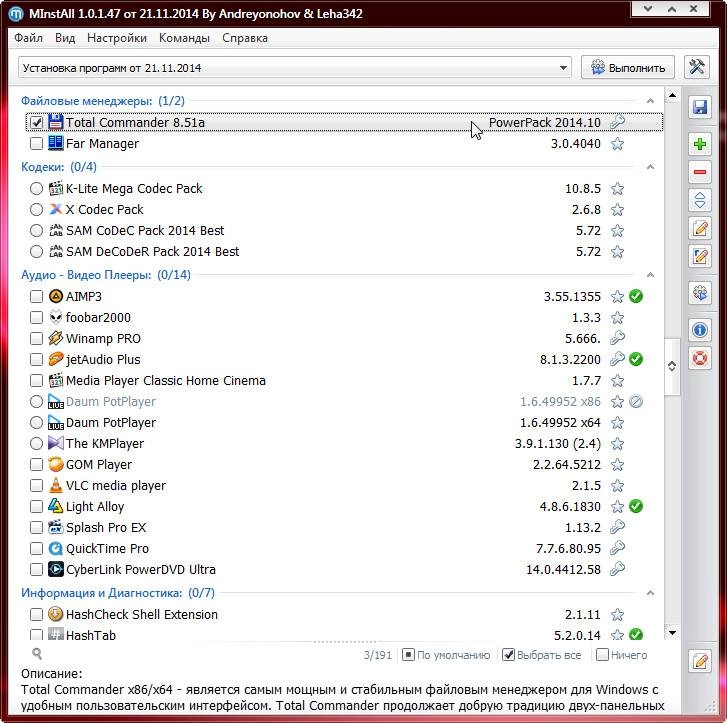Open the Команды menu
The width and height of the screenshot is (727, 723).
pos(184,38)
